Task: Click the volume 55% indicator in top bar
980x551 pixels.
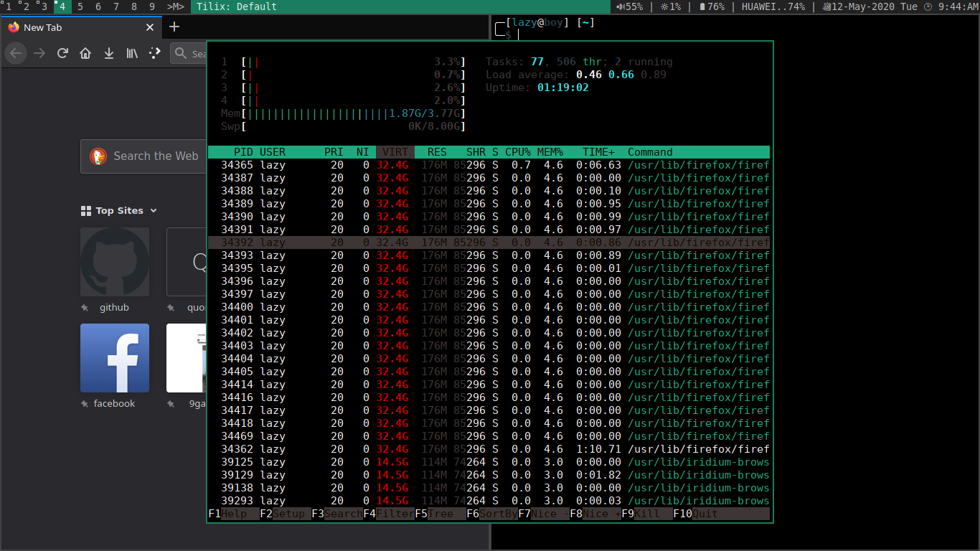Action: point(630,6)
